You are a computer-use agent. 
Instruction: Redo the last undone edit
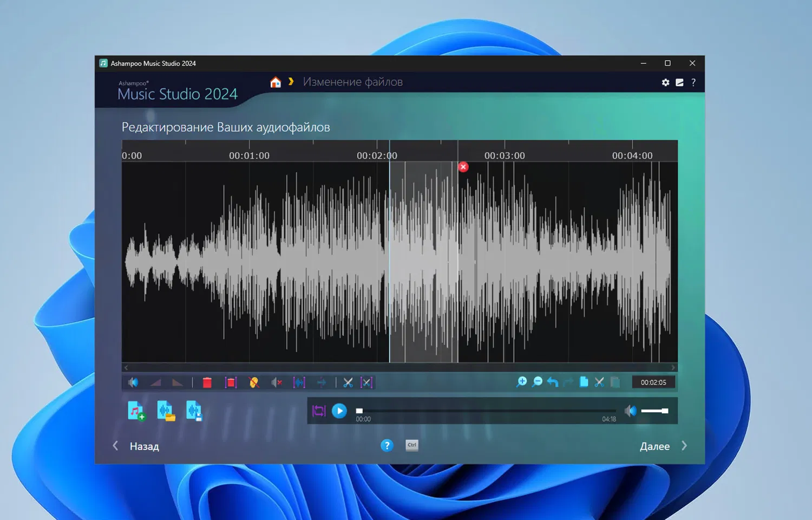coord(568,382)
